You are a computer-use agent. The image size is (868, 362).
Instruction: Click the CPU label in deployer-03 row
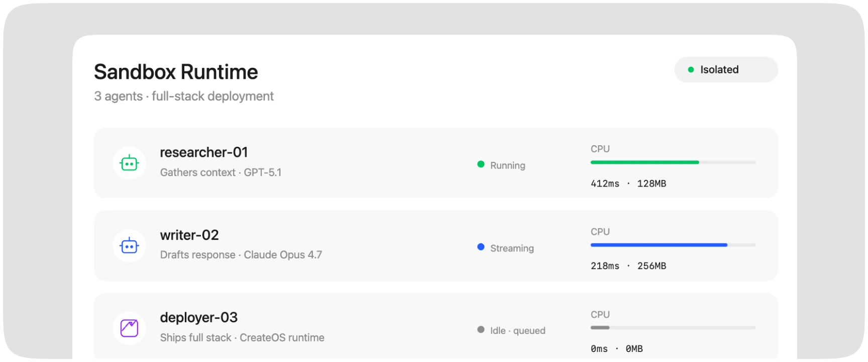[x=600, y=315]
